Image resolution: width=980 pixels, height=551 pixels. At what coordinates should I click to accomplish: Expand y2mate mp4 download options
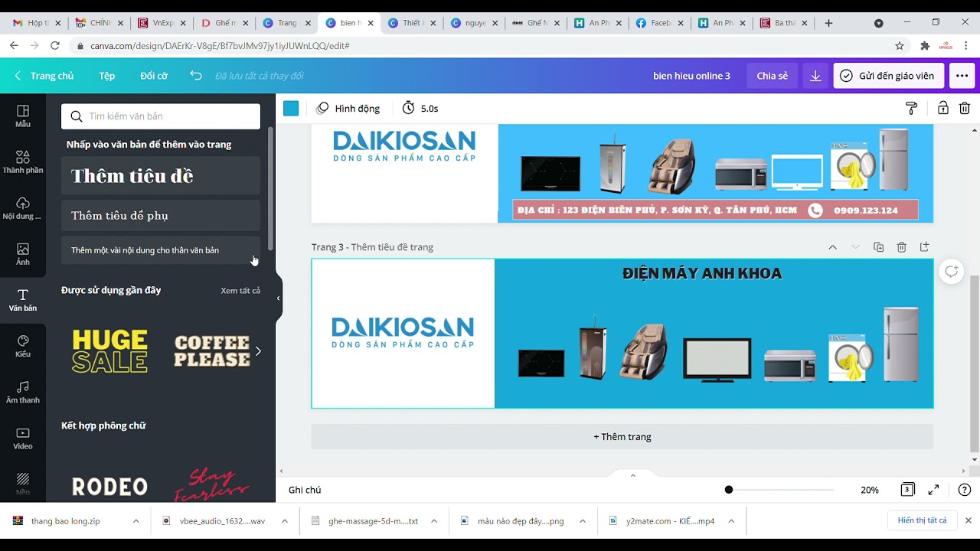click(731, 521)
